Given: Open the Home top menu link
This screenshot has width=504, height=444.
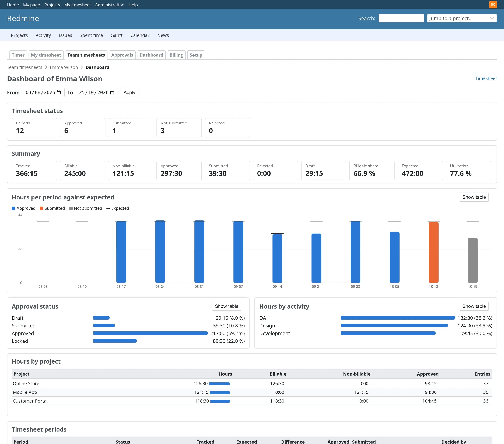Looking at the screenshot, I should 13,5.
